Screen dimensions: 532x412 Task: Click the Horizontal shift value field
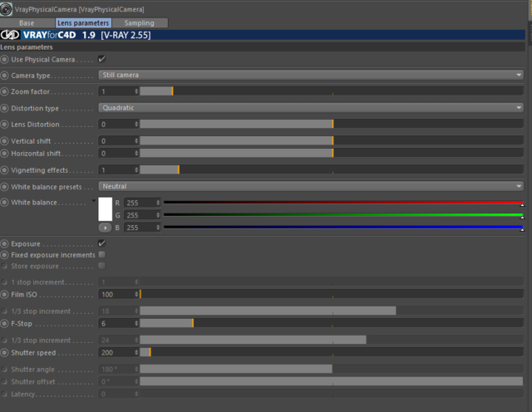[116, 154]
